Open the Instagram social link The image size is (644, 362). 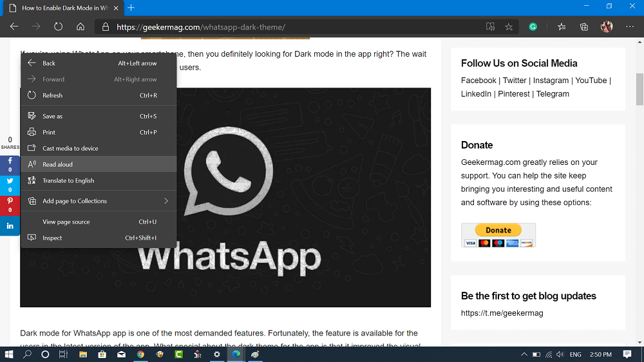(551, 81)
